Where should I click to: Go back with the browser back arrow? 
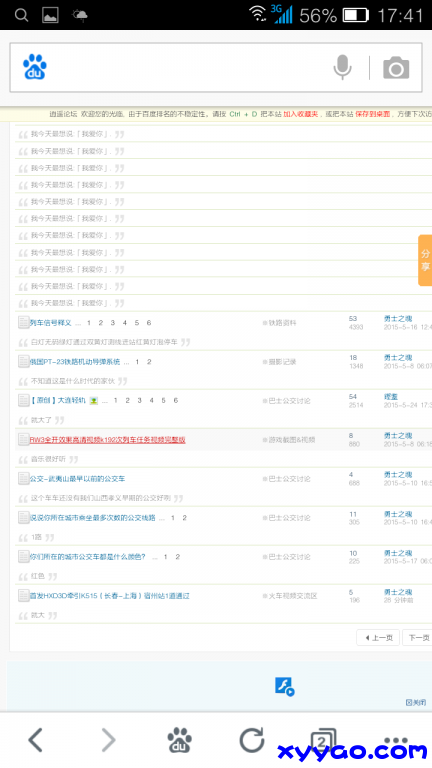click(35, 740)
